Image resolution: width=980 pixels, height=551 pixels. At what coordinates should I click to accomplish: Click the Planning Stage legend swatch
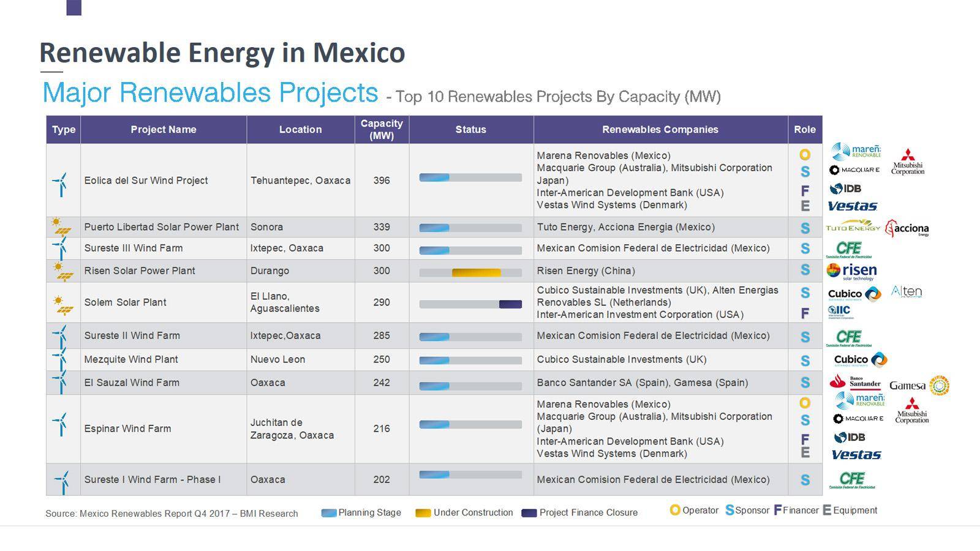pyautogui.click(x=329, y=513)
